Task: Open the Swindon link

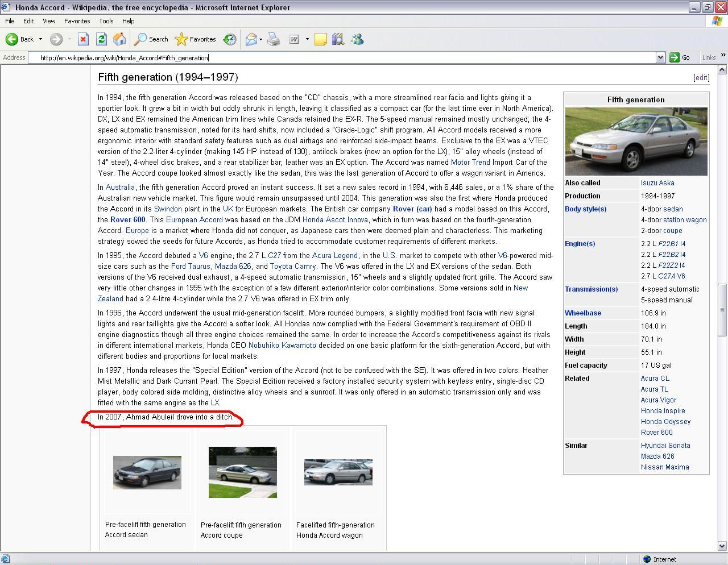Action: pos(168,209)
